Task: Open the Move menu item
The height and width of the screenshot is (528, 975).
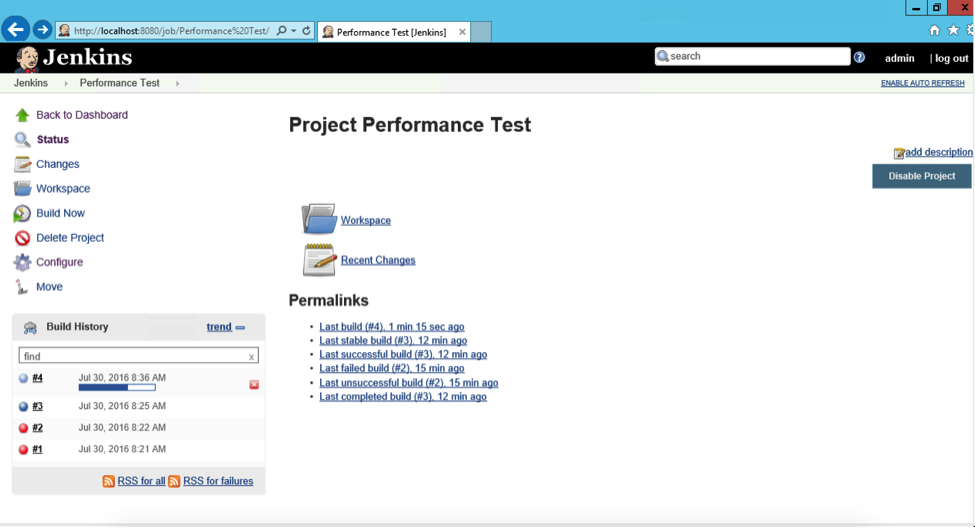Action: [x=49, y=287]
